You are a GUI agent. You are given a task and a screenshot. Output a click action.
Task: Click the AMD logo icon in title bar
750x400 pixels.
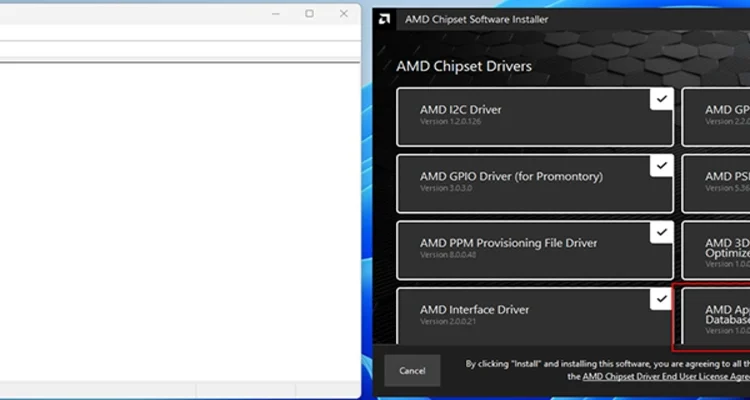click(x=384, y=19)
